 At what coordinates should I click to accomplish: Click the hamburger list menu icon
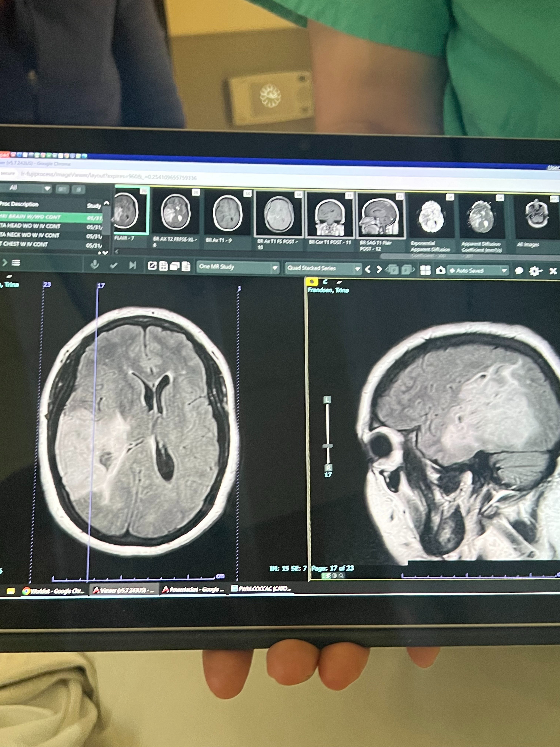click(16, 263)
